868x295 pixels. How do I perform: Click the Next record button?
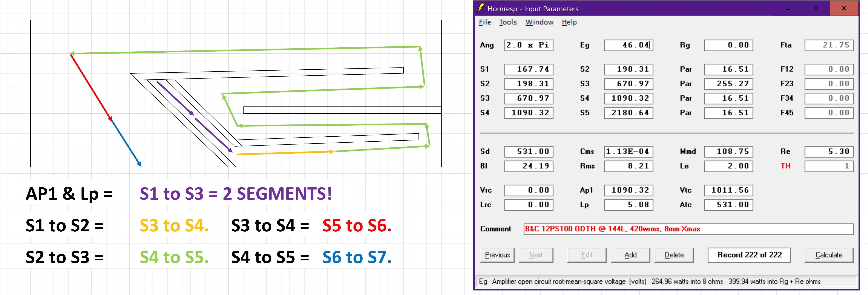(x=536, y=255)
